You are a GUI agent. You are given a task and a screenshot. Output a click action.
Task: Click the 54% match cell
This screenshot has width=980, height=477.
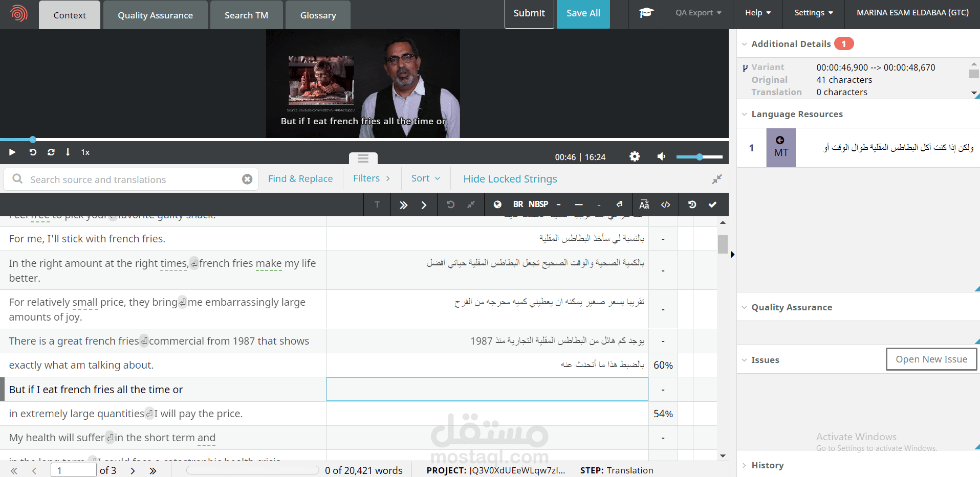click(663, 414)
